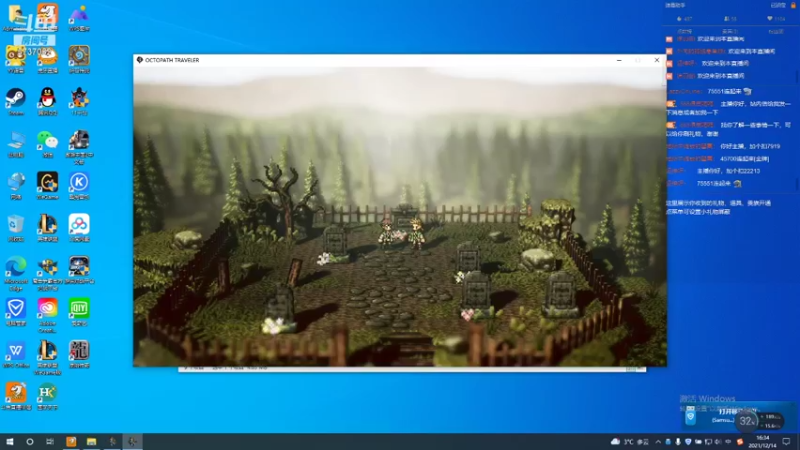The width and height of the screenshot is (800, 450).
Task: Open the Windows Start menu
Action: 10,441
